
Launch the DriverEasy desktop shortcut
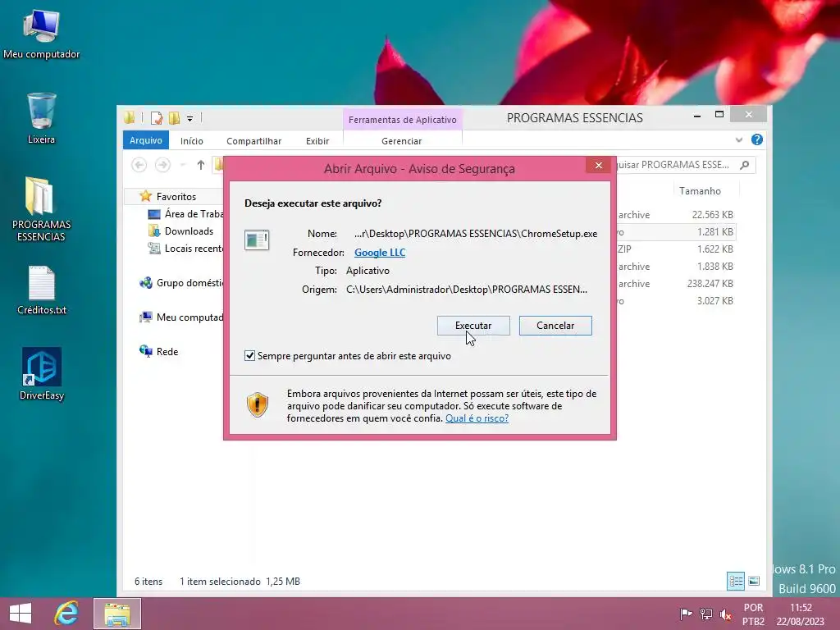coord(41,374)
